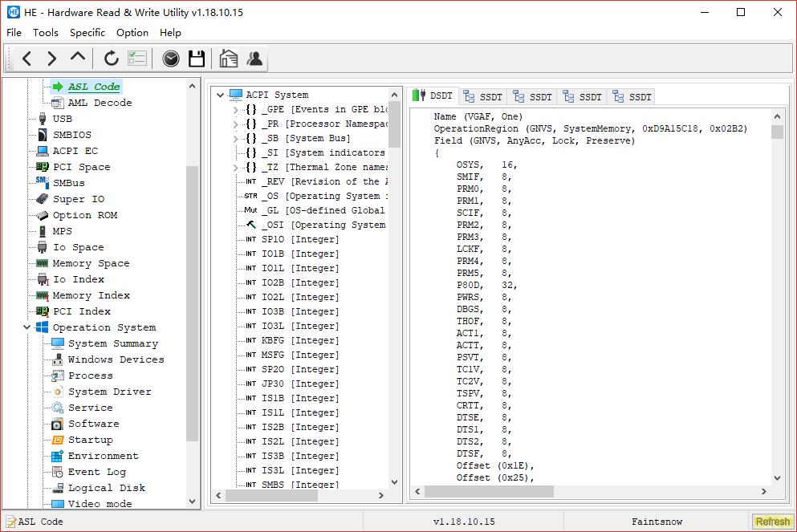Open SMBus in the sidebar
The width and height of the screenshot is (797, 532).
[68, 183]
